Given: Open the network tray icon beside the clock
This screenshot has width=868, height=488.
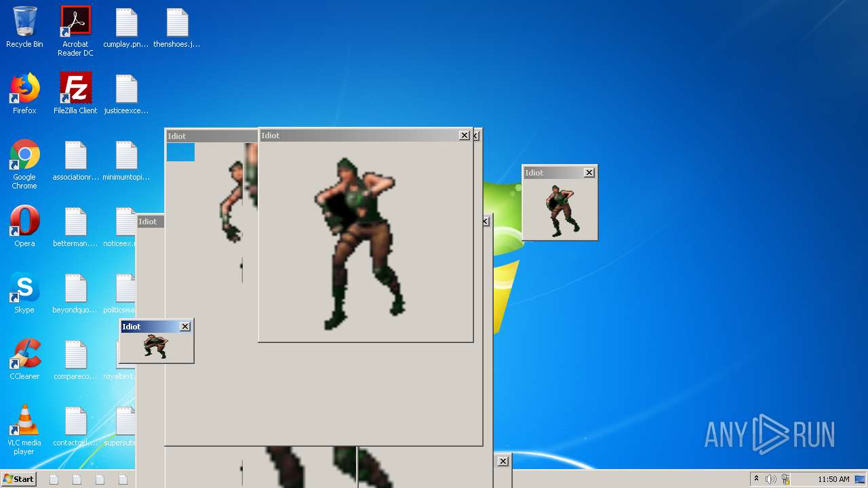Looking at the screenshot, I should point(786,479).
